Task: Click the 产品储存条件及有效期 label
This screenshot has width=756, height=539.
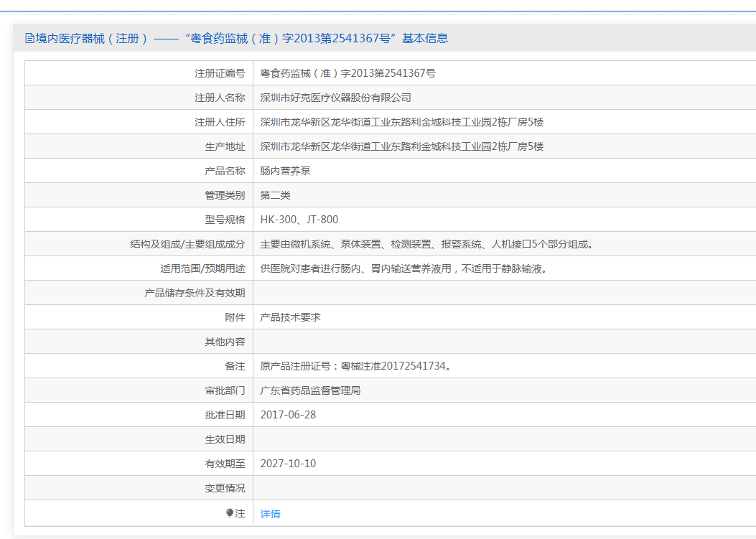Action: click(x=195, y=293)
